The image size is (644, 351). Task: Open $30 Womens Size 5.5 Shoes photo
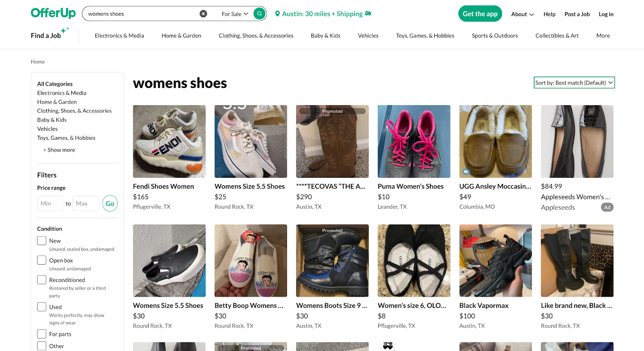click(169, 261)
